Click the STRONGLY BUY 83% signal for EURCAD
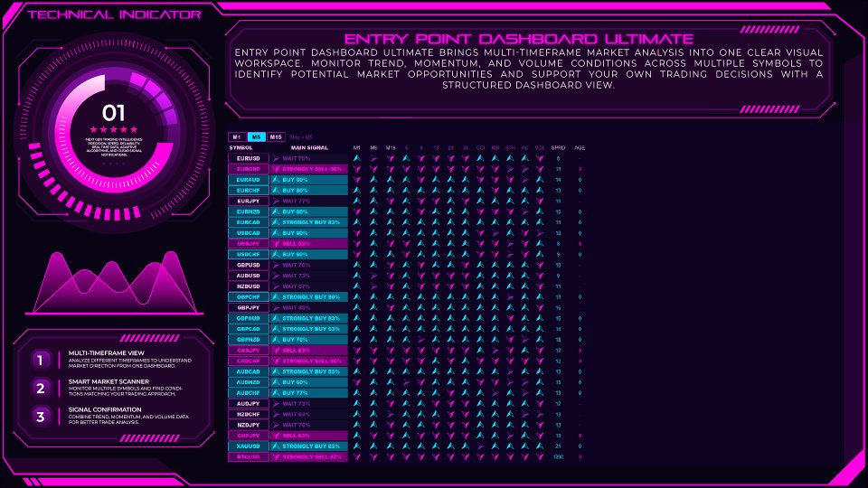The image size is (868, 488). tap(311, 222)
